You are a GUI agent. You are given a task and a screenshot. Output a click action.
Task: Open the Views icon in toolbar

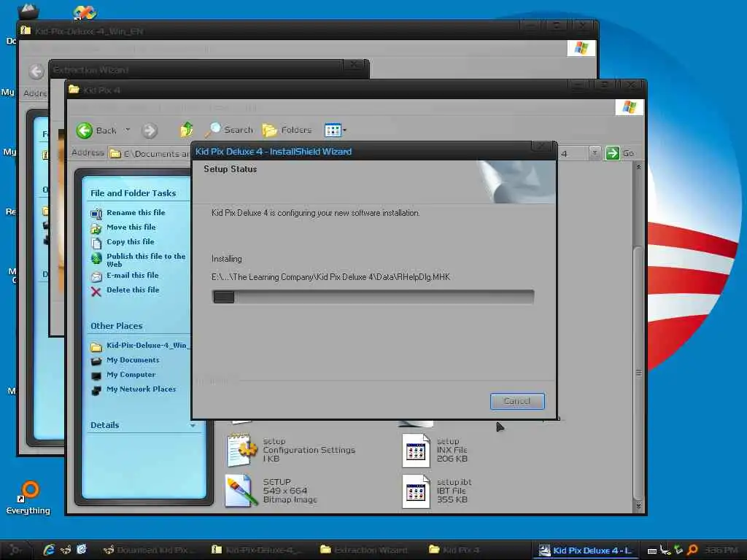(x=333, y=130)
